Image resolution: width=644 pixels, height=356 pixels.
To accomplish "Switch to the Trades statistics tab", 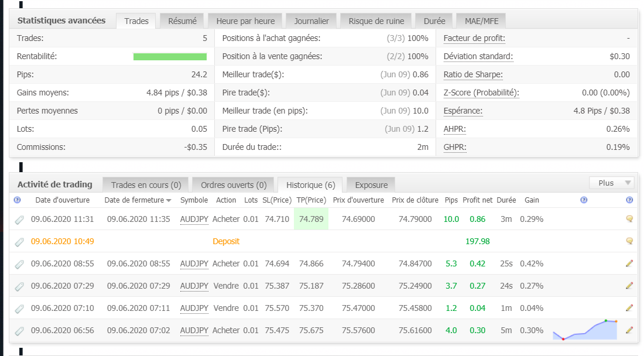I will point(136,21).
